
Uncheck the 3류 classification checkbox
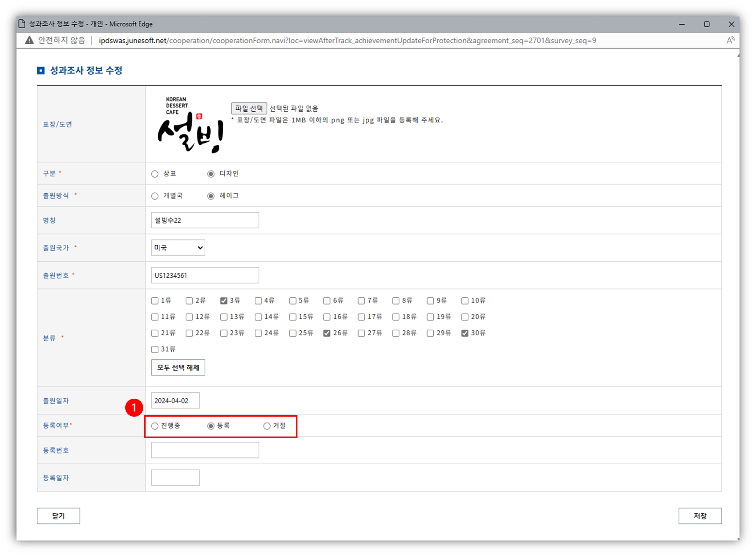pyautogui.click(x=224, y=301)
